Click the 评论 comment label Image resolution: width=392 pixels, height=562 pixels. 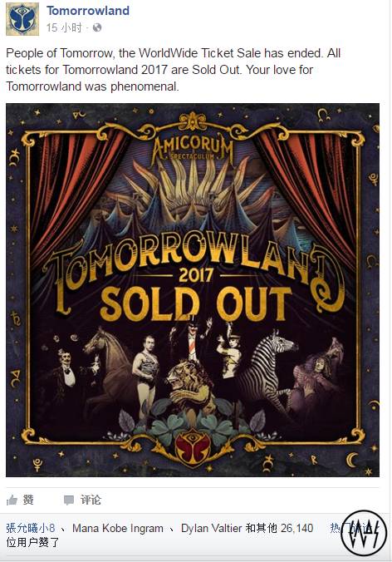coord(91,500)
